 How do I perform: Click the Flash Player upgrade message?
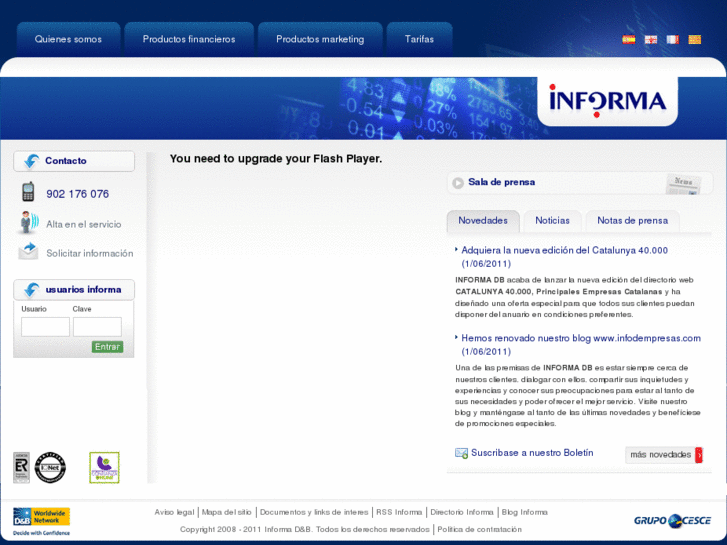coord(276,159)
